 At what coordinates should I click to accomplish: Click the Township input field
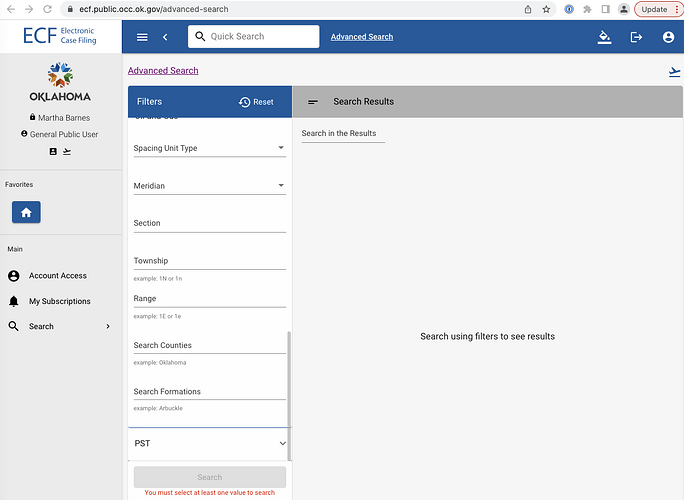point(209,261)
